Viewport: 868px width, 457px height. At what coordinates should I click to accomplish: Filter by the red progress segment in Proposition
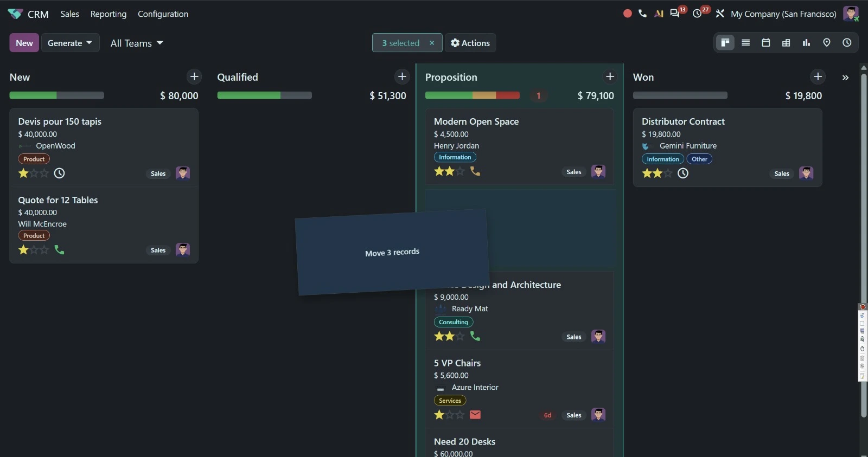pos(508,95)
